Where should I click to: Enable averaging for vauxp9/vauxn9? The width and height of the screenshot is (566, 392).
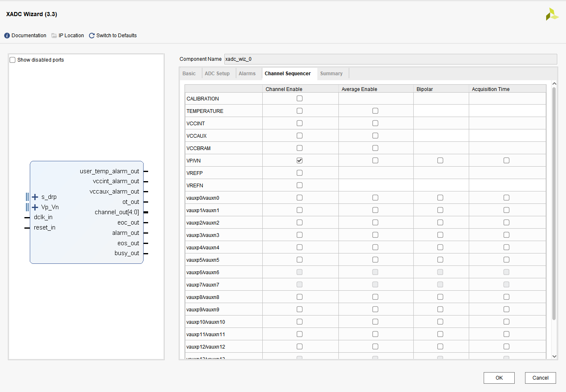(x=375, y=309)
